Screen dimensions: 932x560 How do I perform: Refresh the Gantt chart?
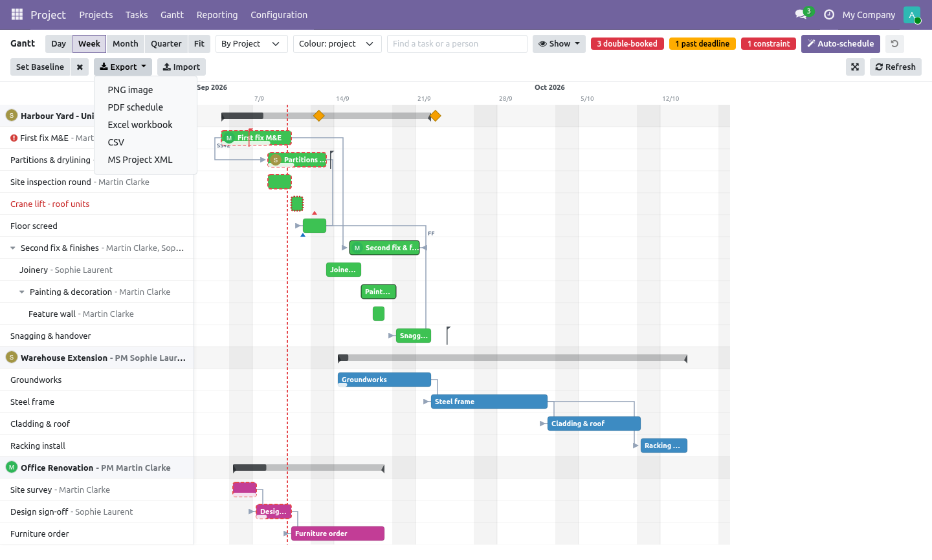click(x=896, y=67)
